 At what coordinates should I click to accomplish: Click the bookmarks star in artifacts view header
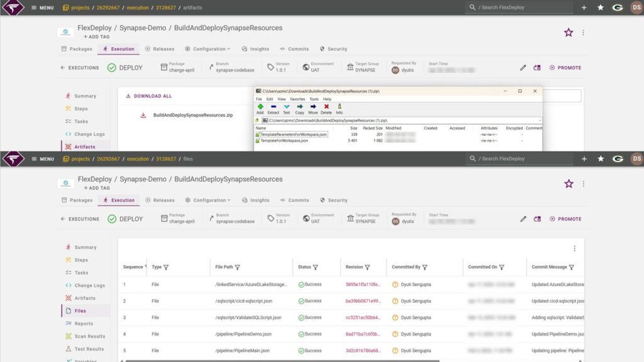click(x=601, y=8)
